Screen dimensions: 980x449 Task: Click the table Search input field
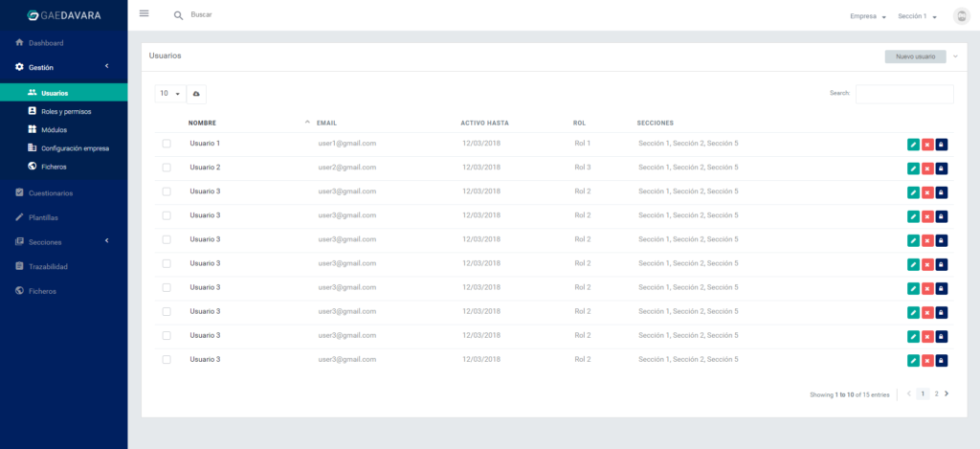click(x=903, y=94)
